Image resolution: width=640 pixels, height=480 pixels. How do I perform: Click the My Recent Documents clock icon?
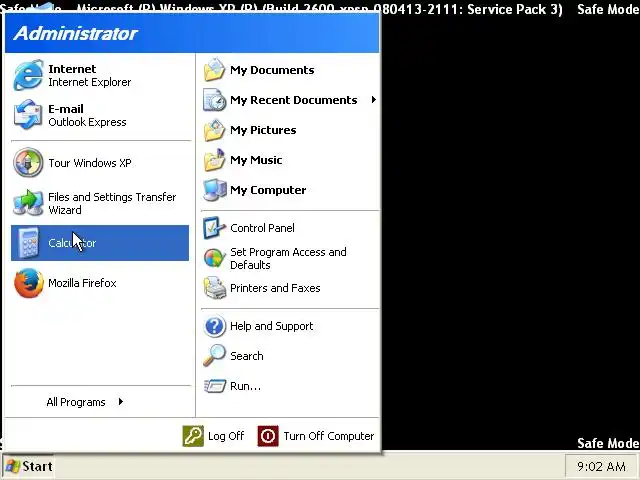214,100
